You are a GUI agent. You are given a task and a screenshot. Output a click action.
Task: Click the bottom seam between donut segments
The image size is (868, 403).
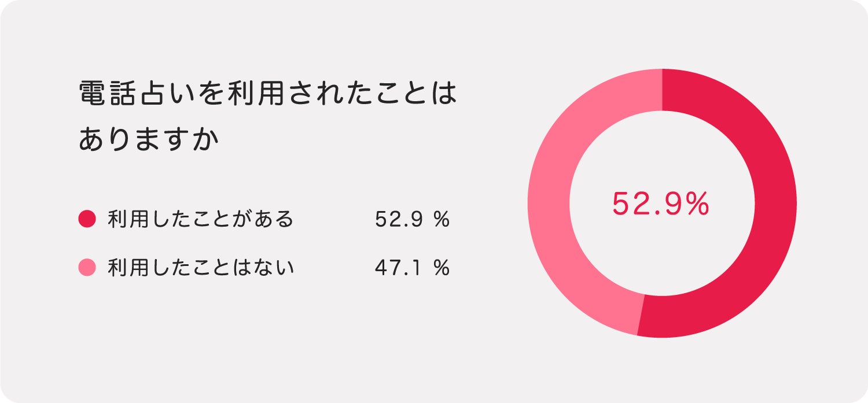[x=641, y=315]
